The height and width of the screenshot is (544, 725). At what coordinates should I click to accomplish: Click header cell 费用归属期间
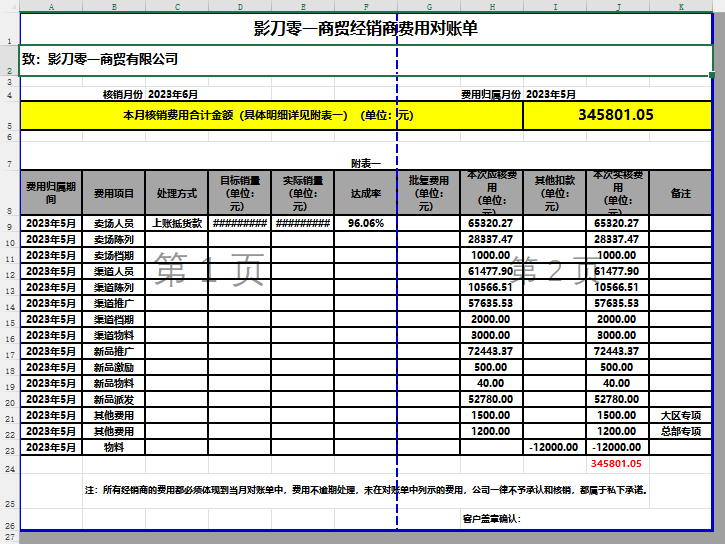51,193
